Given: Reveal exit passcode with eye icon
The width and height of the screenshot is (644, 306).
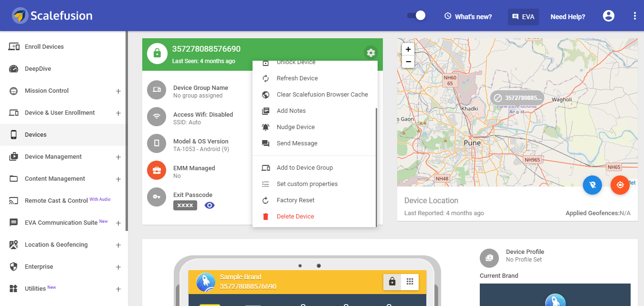Looking at the screenshot, I should [x=210, y=205].
